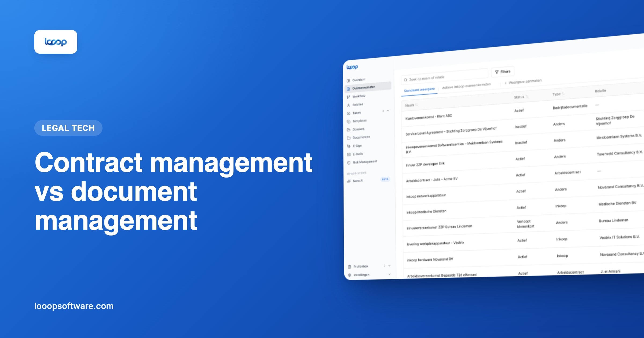Click the Relaties person icon
Viewport: 644px width, 338px height.
(348, 105)
